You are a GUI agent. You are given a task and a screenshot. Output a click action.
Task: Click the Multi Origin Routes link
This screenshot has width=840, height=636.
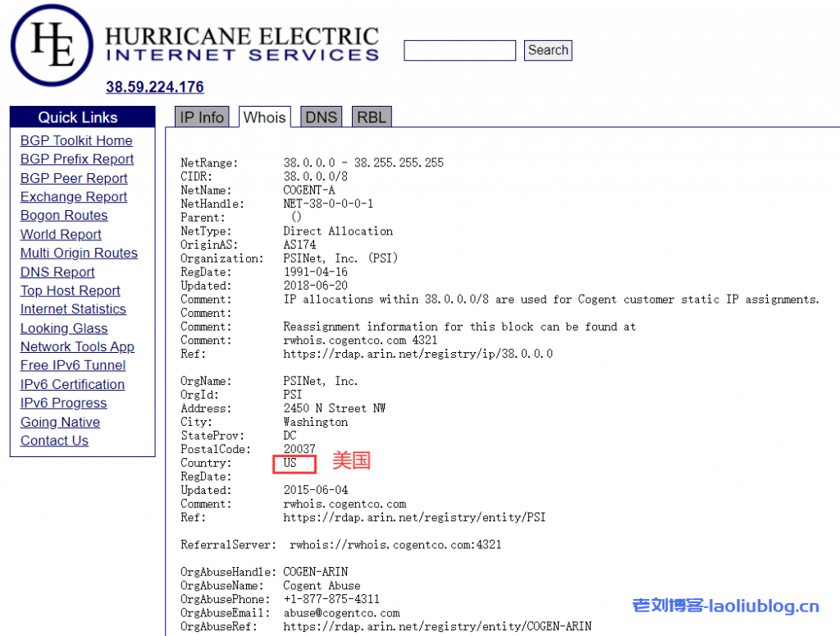click(79, 253)
